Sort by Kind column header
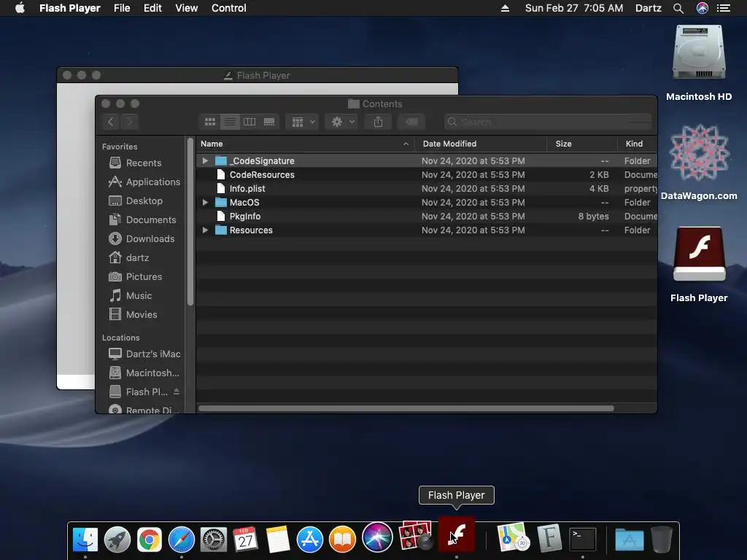Image resolution: width=747 pixels, height=560 pixels. [x=638, y=144]
